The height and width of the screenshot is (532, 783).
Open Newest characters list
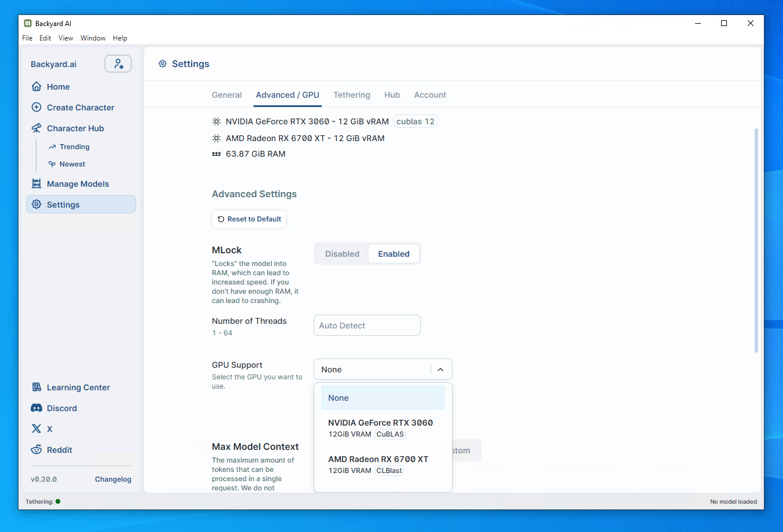click(x=72, y=164)
